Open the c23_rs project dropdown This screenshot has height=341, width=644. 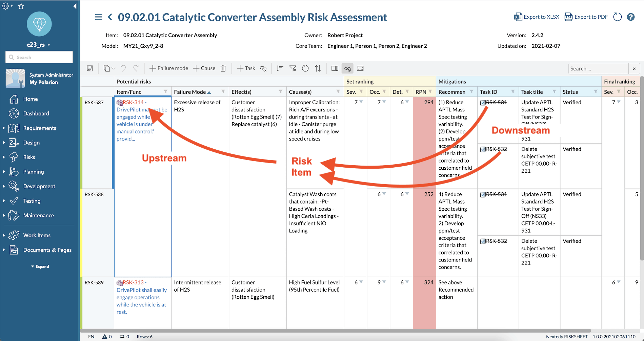tap(39, 45)
